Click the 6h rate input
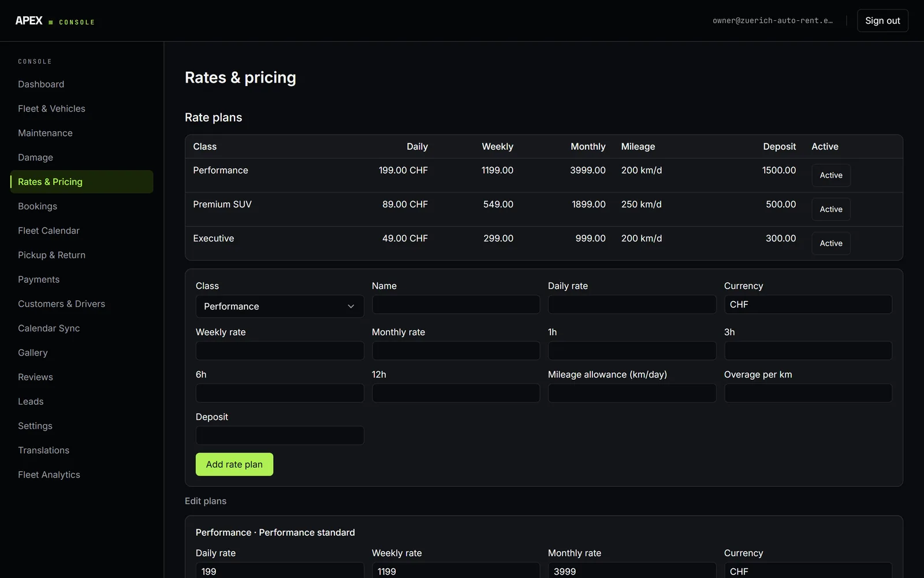The height and width of the screenshot is (578, 924). pos(280,393)
